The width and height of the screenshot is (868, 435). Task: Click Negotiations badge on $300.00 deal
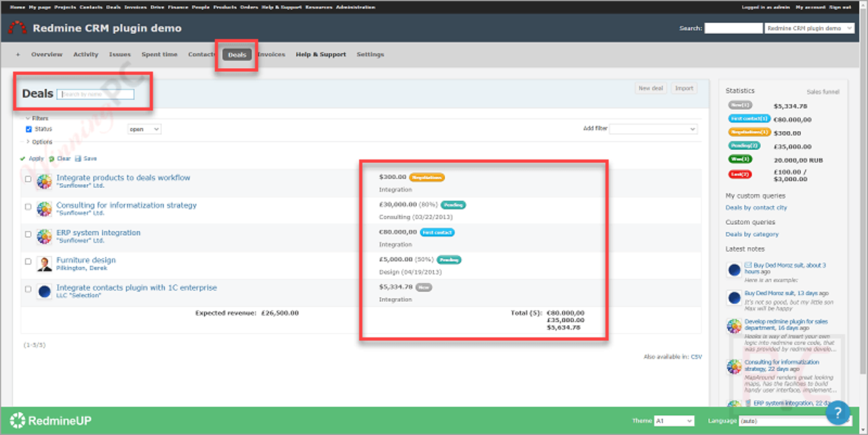coord(427,177)
